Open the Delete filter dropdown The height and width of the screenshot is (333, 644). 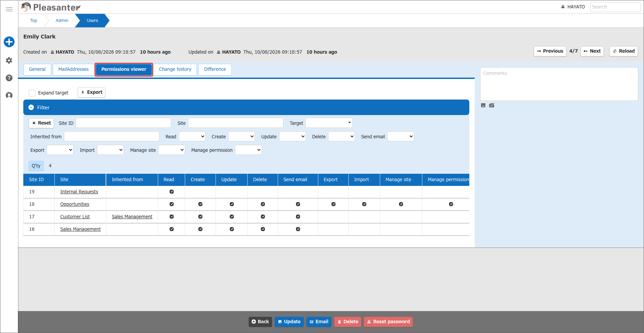pos(342,136)
